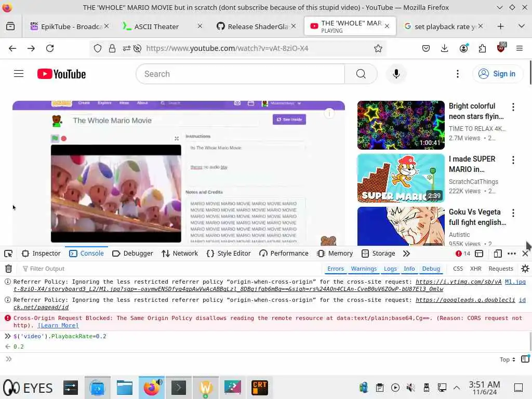Open Learn More link in CORS error

point(58,325)
